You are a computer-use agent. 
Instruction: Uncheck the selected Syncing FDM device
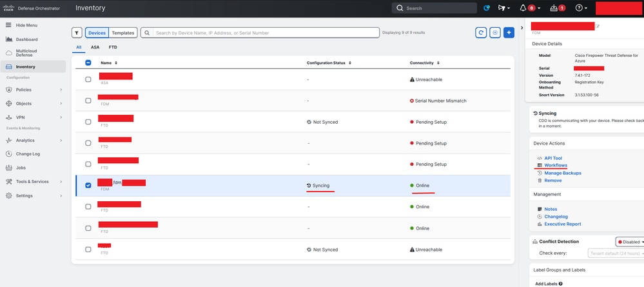tap(88, 186)
